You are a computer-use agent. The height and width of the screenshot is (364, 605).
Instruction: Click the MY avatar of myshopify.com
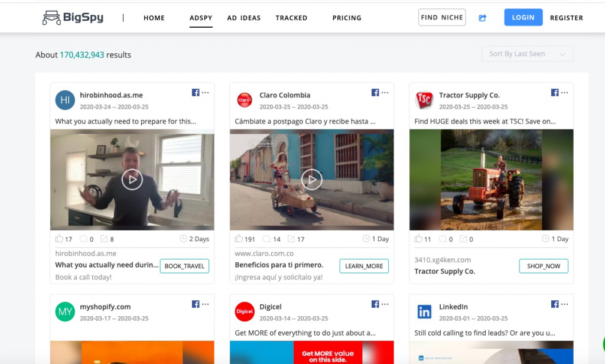pyautogui.click(x=65, y=311)
